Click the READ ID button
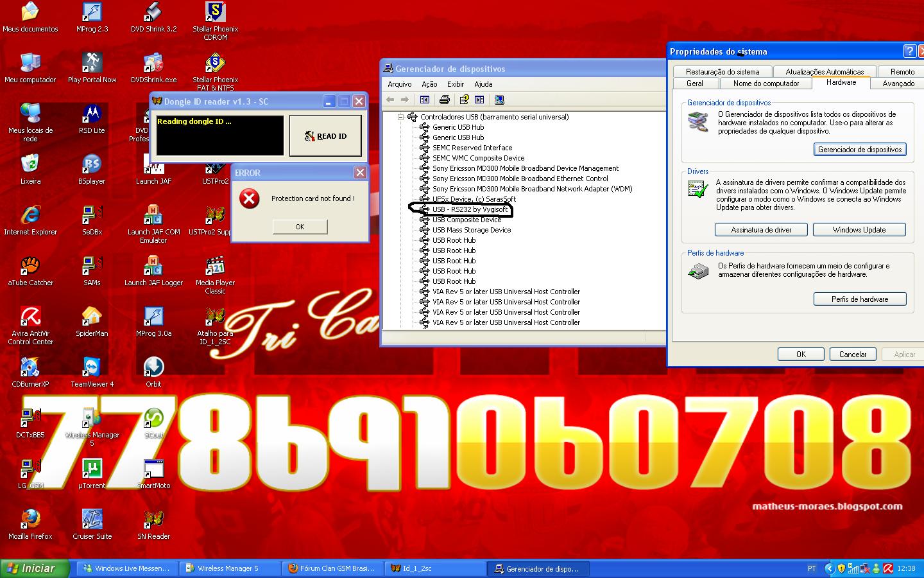 point(325,136)
